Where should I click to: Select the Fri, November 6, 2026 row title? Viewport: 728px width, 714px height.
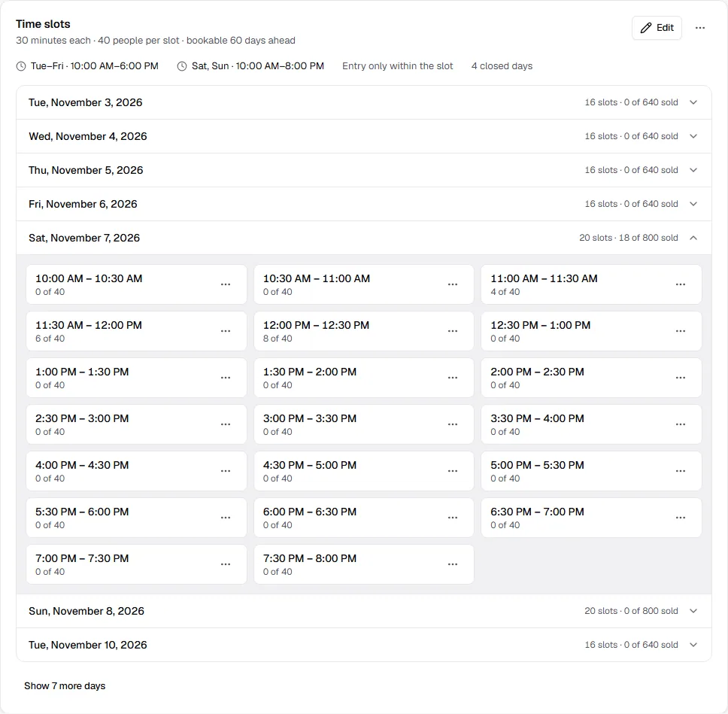pyautogui.click(x=83, y=204)
